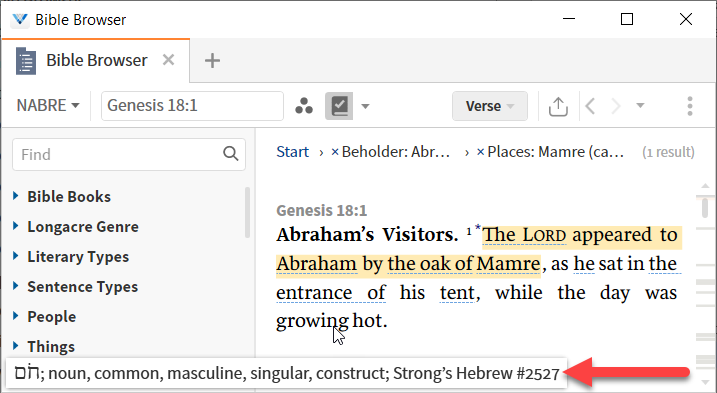
Task: Click the three-dot resource grouping icon
Action: (x=304, y=106)
